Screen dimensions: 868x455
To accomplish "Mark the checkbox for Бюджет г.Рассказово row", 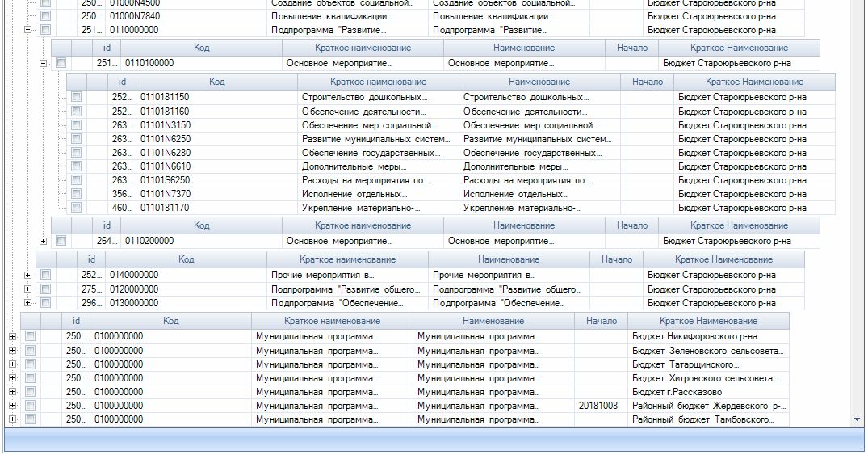I will coord(30,391).
